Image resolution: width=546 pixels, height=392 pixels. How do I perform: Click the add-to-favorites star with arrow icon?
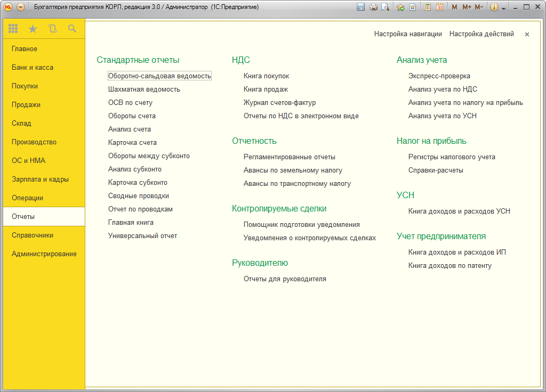pyautogui.click(x=401, y=7)
